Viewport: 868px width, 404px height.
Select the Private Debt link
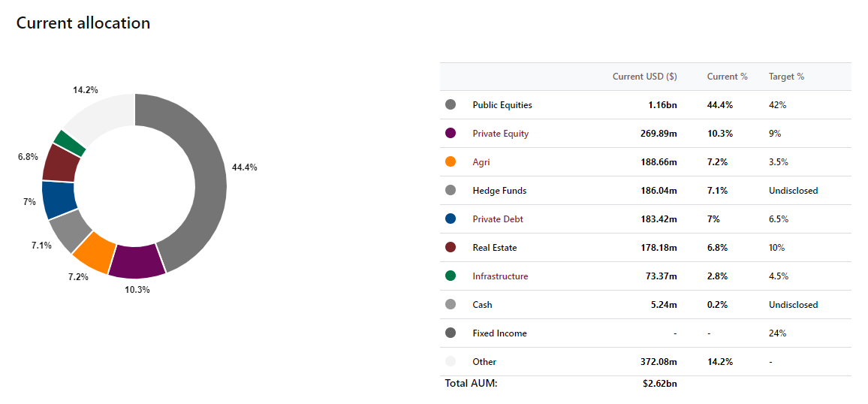[498, 219]
